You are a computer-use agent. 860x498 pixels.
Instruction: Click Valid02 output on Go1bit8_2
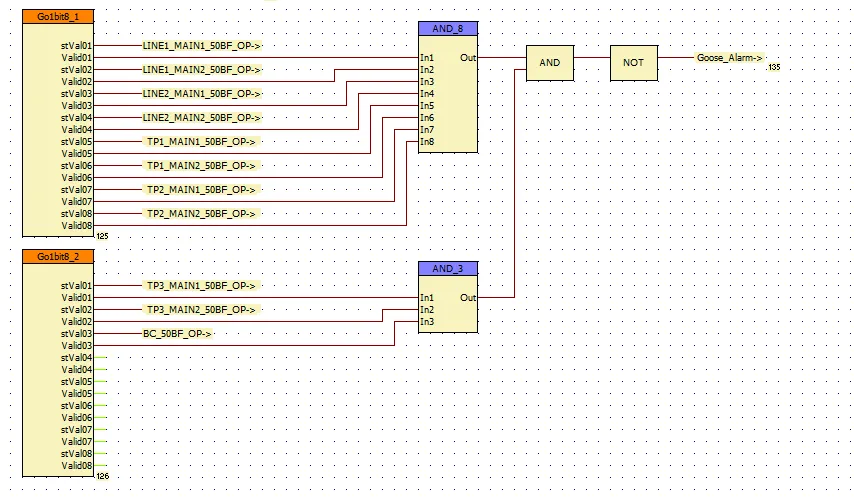77,322
